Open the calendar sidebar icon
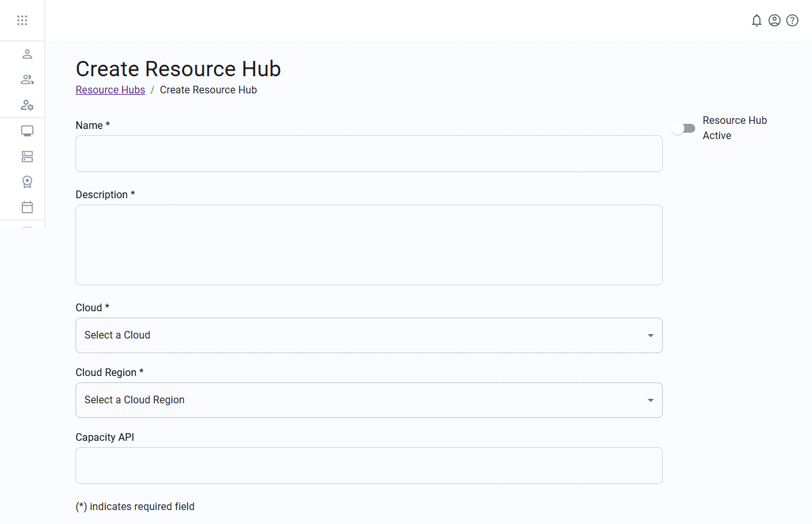Screen dimensions: 812x524 coord(27,207)
